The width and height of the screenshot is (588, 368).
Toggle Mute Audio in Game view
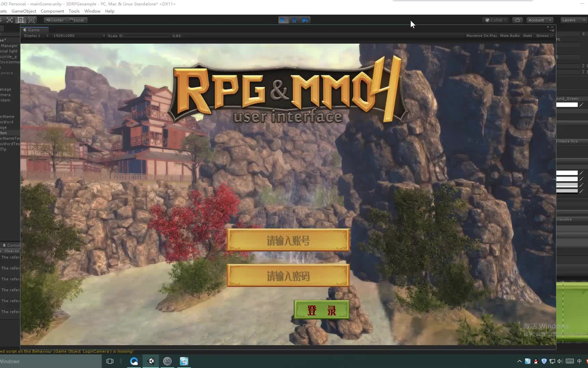(x=510, y=35)
